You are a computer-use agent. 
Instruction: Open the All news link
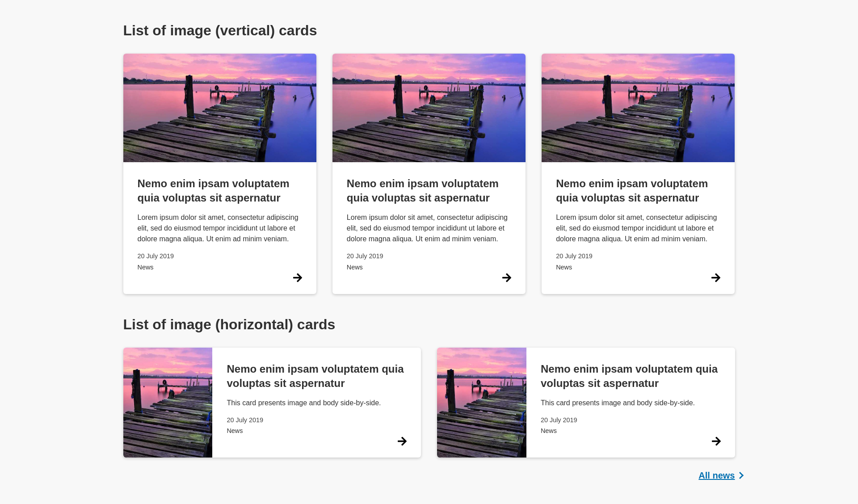click(x=716, y=475)
